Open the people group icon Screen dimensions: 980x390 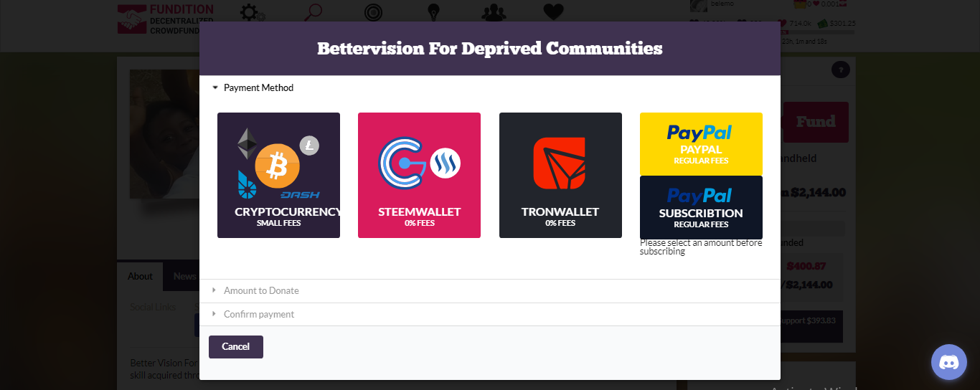(494, 12)
